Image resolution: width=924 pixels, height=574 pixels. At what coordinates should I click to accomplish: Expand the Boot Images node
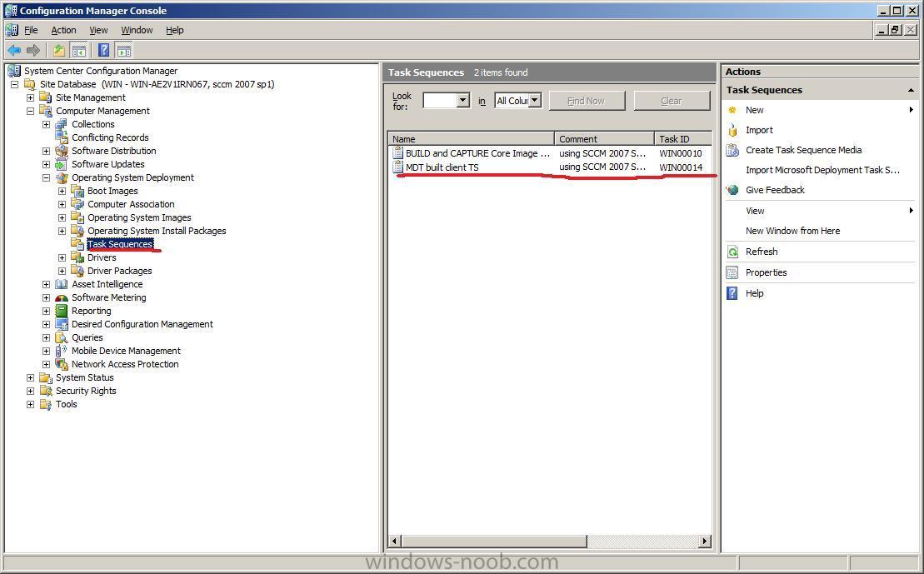[62, 191]
